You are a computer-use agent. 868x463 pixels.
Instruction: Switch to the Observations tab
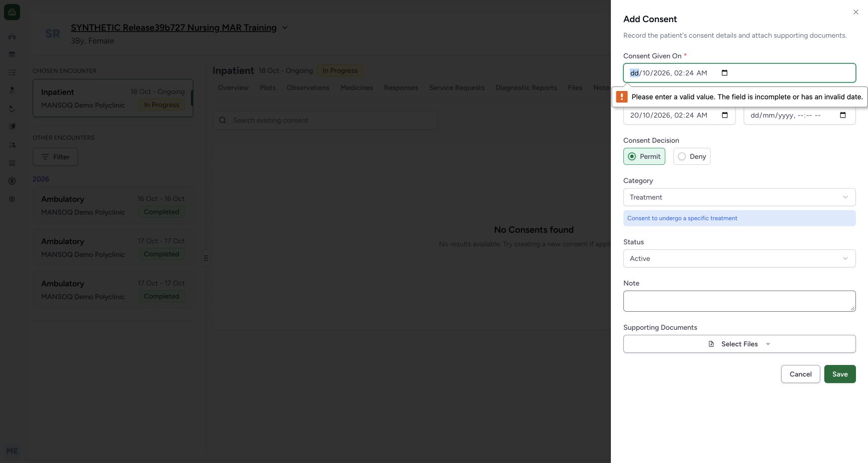308,87
